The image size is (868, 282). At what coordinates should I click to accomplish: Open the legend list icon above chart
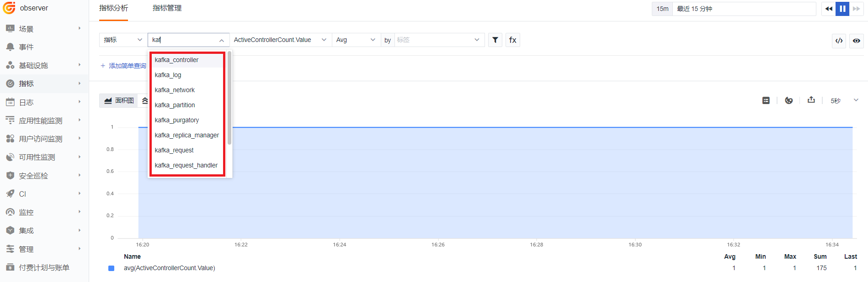point(766,100)
